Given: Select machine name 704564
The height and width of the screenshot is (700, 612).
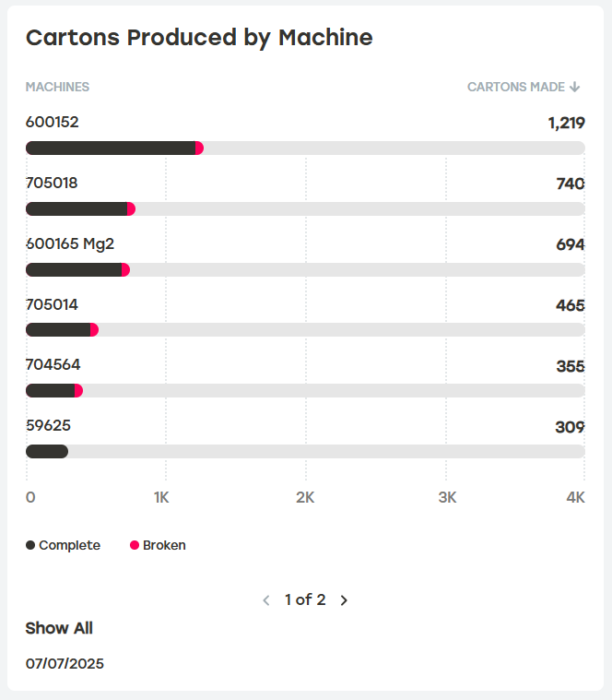Looking at the screenshot, I should [53, 365].
